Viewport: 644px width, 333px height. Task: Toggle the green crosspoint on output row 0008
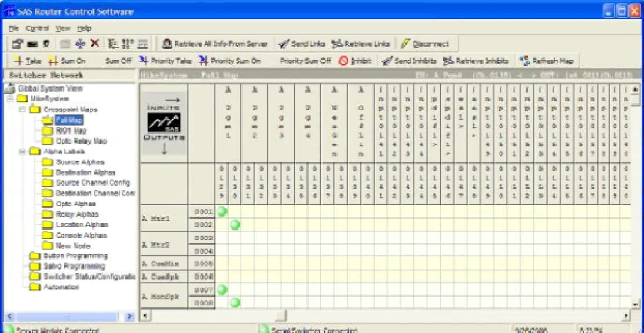click(235, 303)
